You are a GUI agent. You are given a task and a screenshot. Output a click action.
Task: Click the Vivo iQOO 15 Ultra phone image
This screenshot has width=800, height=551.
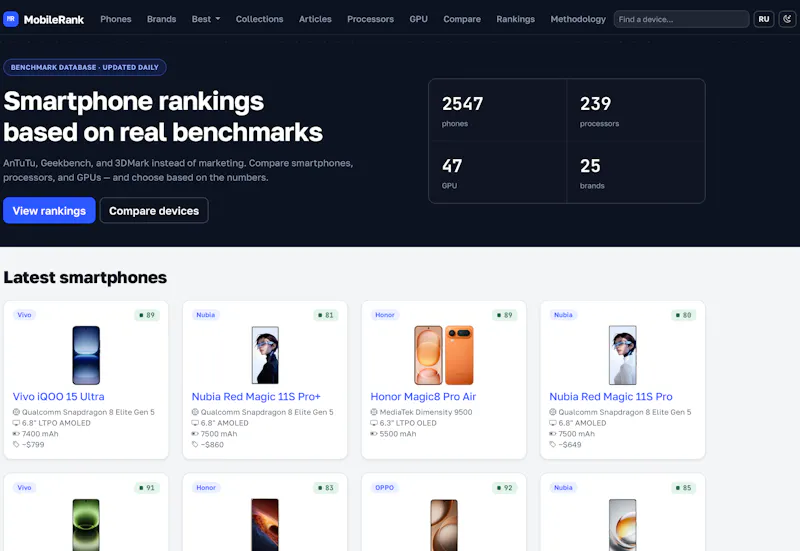tap(86, 355)
